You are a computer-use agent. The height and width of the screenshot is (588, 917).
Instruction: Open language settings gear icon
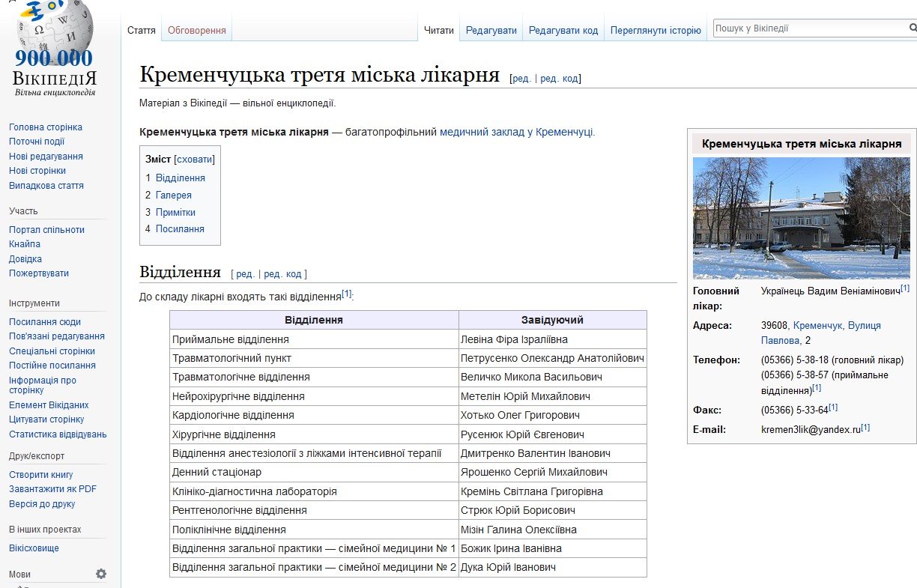tap(101, 574)
